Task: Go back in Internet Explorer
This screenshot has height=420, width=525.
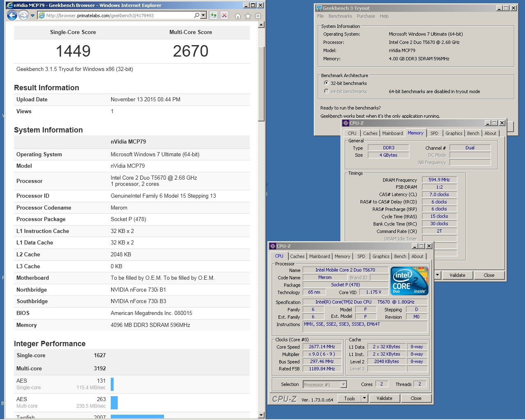Action: (12, 16)
